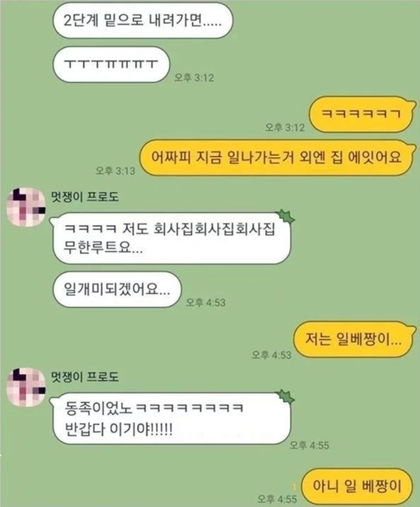
Task: Select the yellow ㅋㅋㅋㅋㅋㄱ message bubble
Action: [x=362, y=114]
